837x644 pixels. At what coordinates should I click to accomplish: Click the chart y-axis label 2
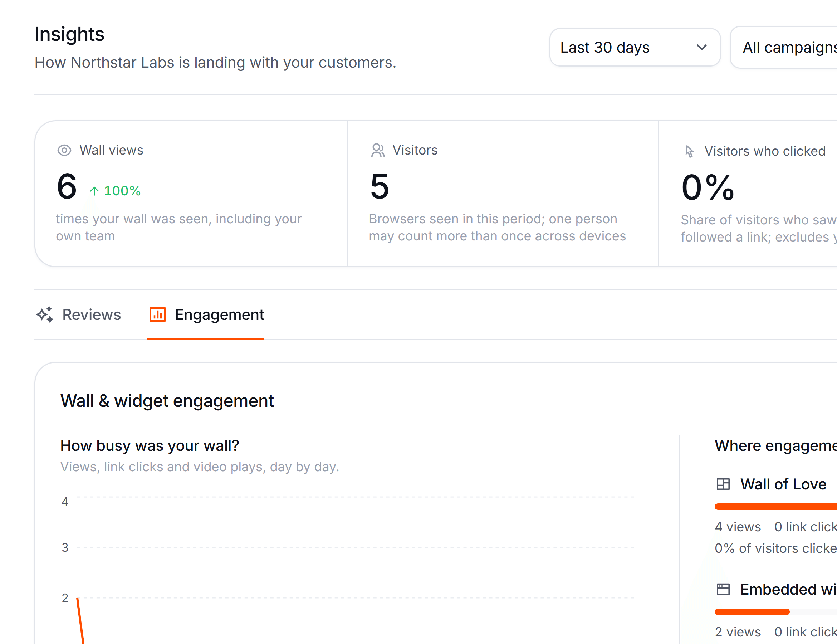[x=65, y=598]
